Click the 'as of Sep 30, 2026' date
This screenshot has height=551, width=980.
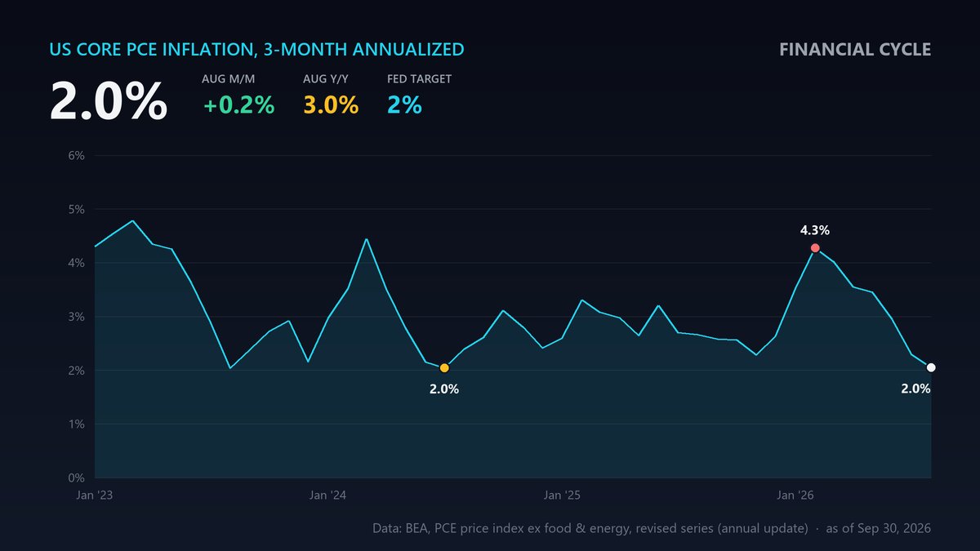pyautogui.click(x=879, y=529)
